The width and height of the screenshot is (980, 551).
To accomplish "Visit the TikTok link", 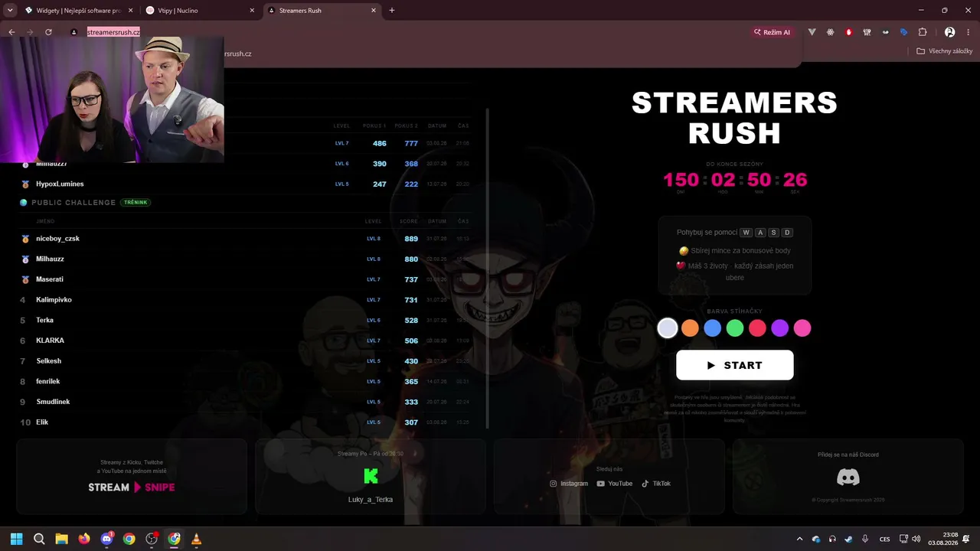I will click(x=656, y=484).
